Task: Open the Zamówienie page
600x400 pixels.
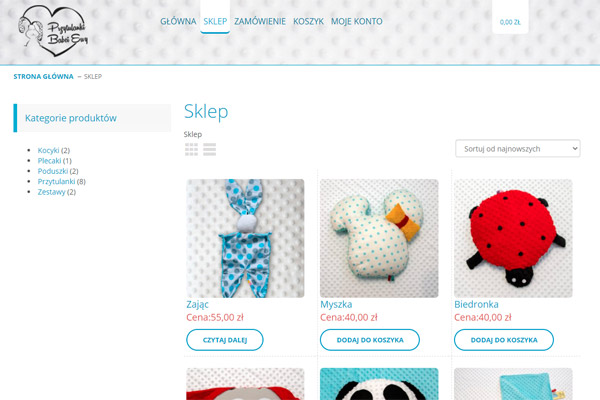Action: (x=260, y=21)
